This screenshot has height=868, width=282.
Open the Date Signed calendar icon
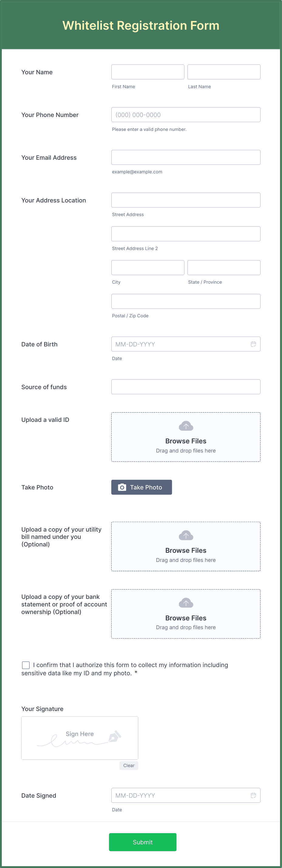click(253, 795)
